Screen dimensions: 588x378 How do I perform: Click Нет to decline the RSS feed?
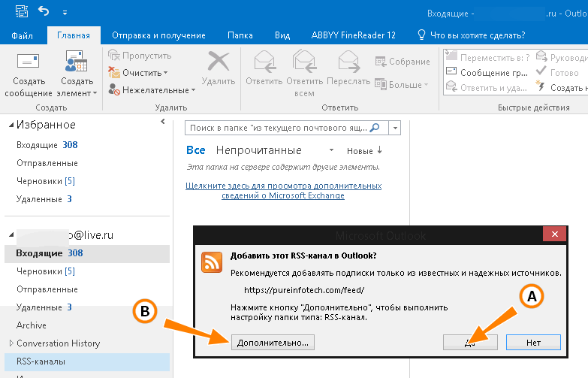[533, 343]
